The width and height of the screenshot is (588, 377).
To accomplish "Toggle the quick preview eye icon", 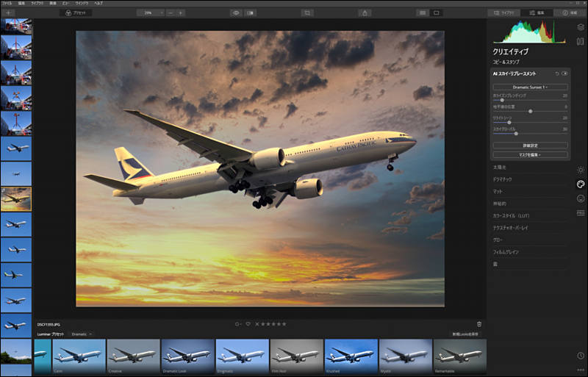I will click(236, 12).
